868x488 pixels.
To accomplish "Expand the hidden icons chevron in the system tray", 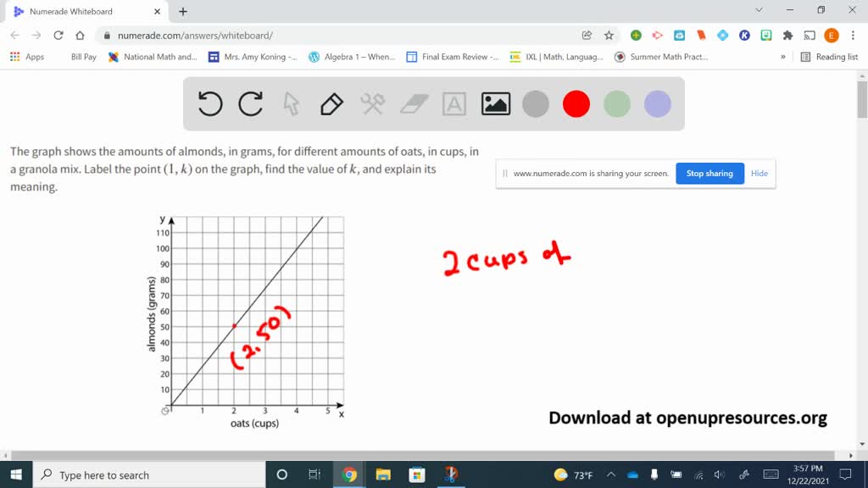I will click(x=610, y=474).
